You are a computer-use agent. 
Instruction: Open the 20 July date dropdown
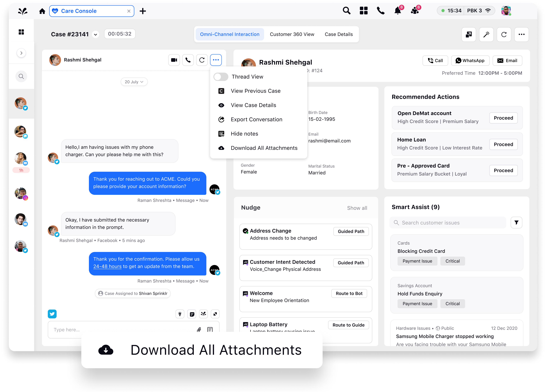pyautogui.click(x=134, y=82)
